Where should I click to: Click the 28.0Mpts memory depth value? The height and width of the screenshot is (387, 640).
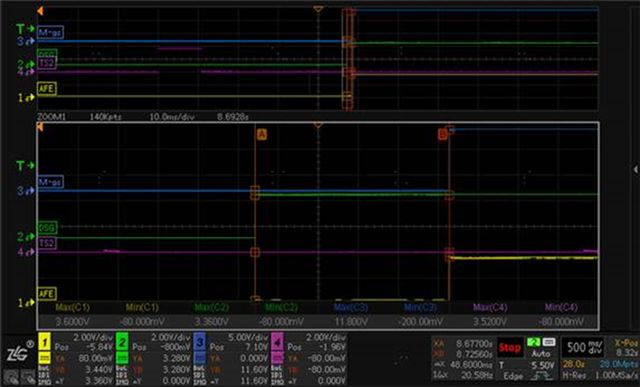tap(619, 364)
